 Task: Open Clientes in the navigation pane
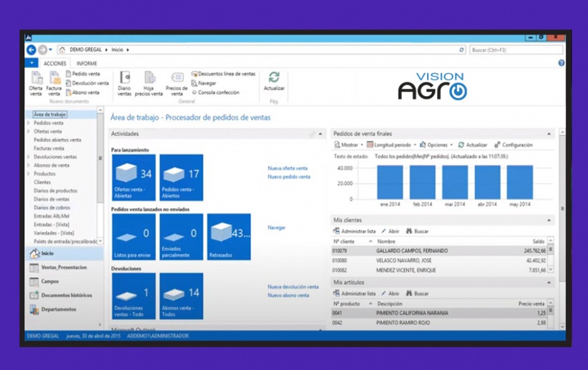click(42, 182)
